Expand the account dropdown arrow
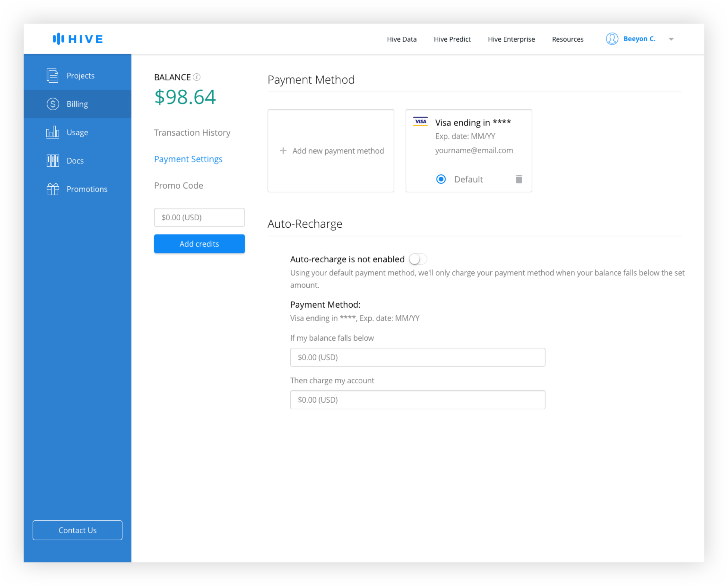 tap(671, 39)
